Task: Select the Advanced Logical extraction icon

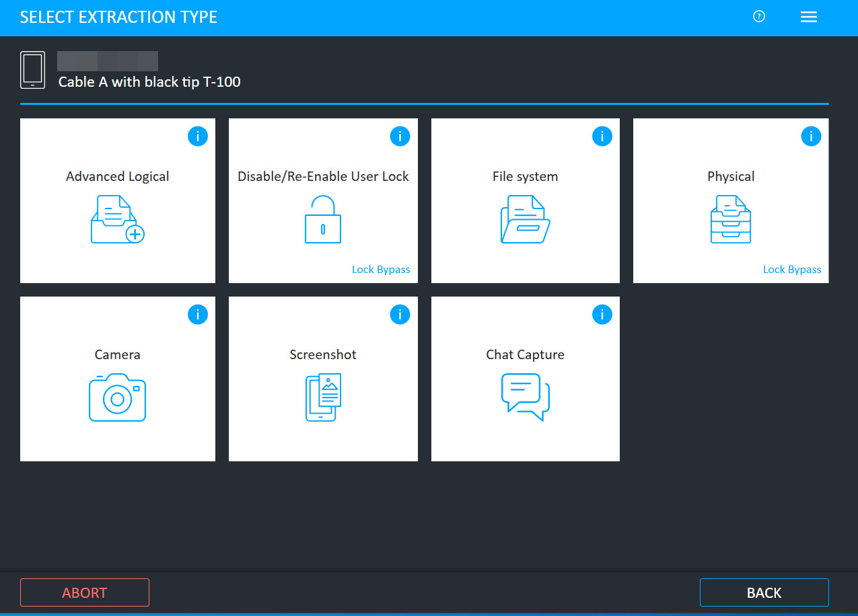Action: [118, 219]
